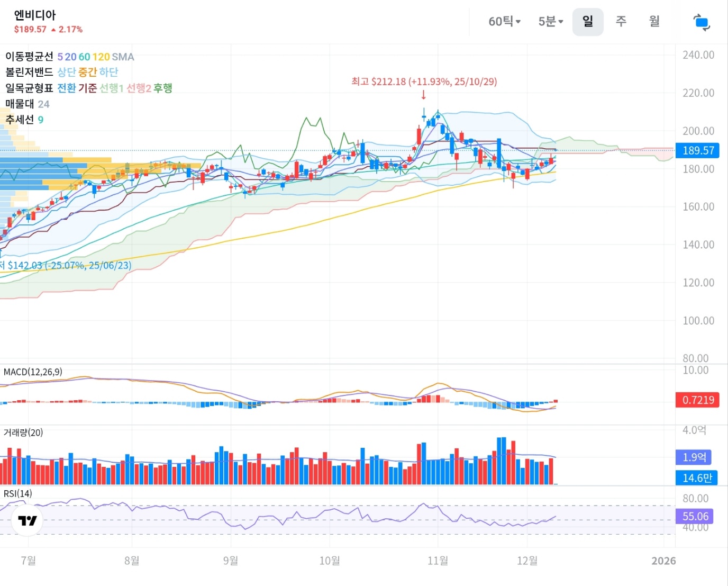The height and width of the screenshot is (586, 728).
Task: Click the 엔비디아 stock title
Action: point(35,15)
